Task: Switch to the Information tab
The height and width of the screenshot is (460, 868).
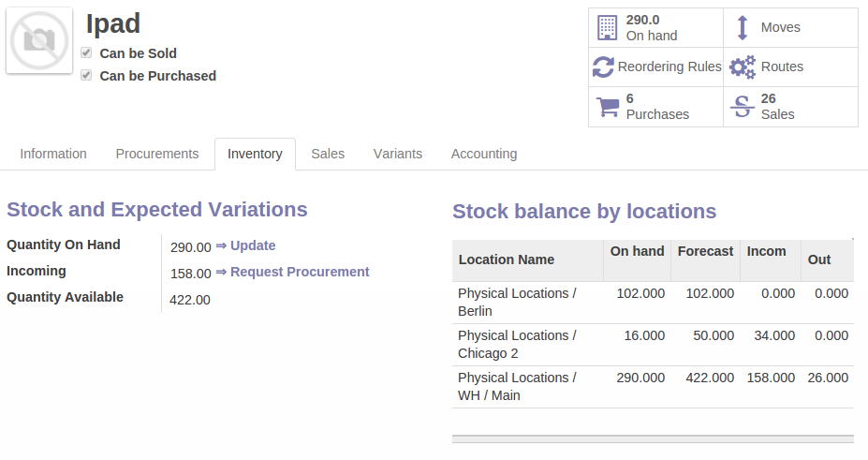Action: pos(53,154)
